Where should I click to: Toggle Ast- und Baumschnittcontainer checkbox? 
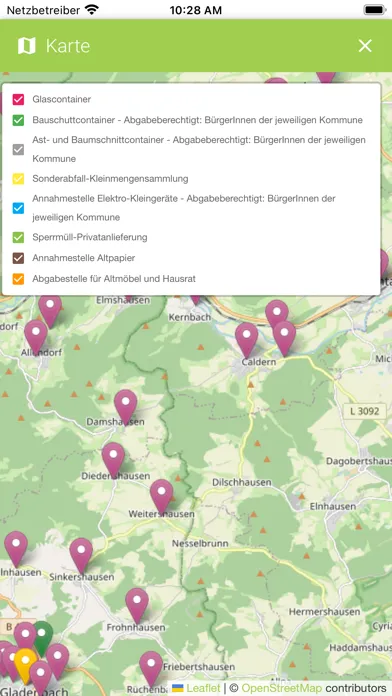[x=18, y=150]
